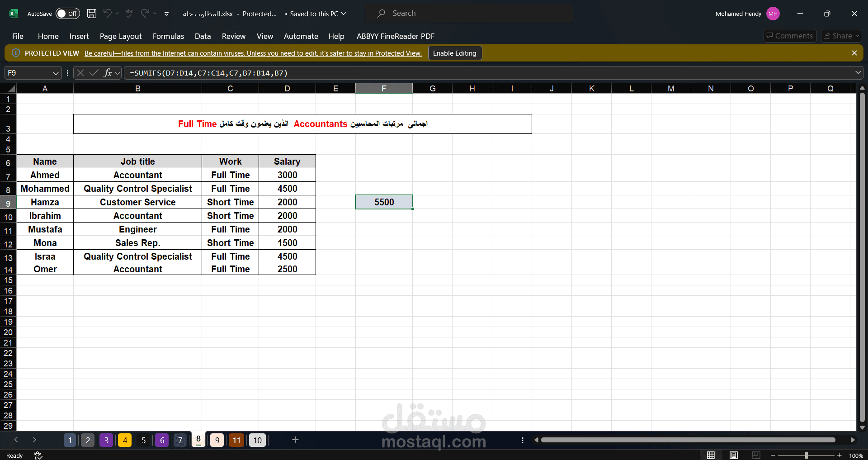Open the ABBYY FineReader PDF tab
This screenshot has height=460, width=868.
[395, 36]
